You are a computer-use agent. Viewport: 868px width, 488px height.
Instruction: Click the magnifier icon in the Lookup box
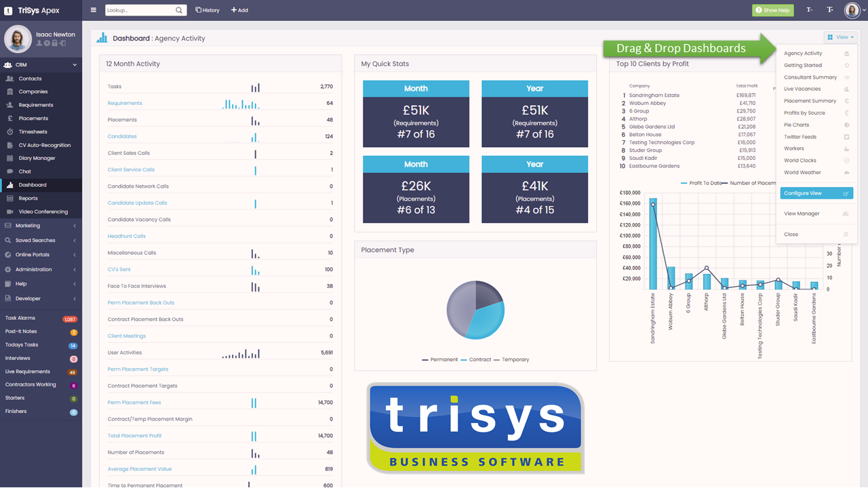pos(180,10)
